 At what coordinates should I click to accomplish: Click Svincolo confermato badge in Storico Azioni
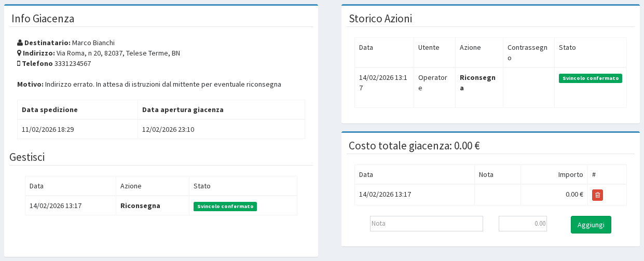coord(590,78)
